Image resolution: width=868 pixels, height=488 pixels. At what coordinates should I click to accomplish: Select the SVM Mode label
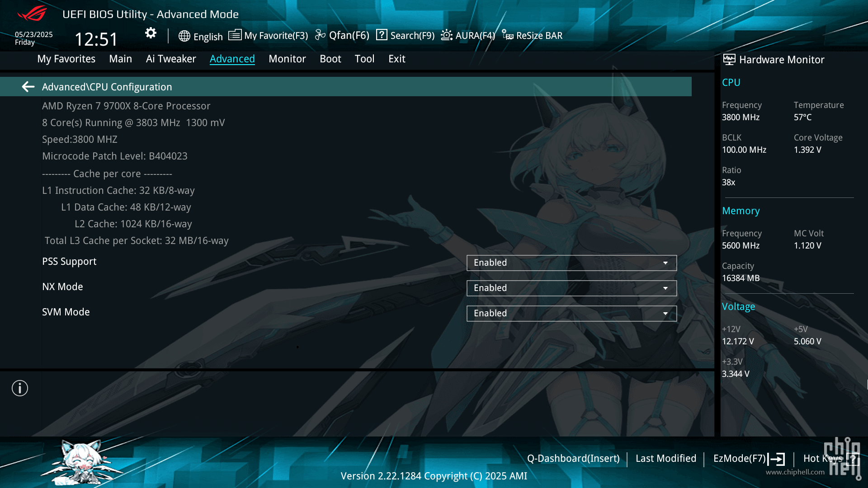(x=66, y=312)
